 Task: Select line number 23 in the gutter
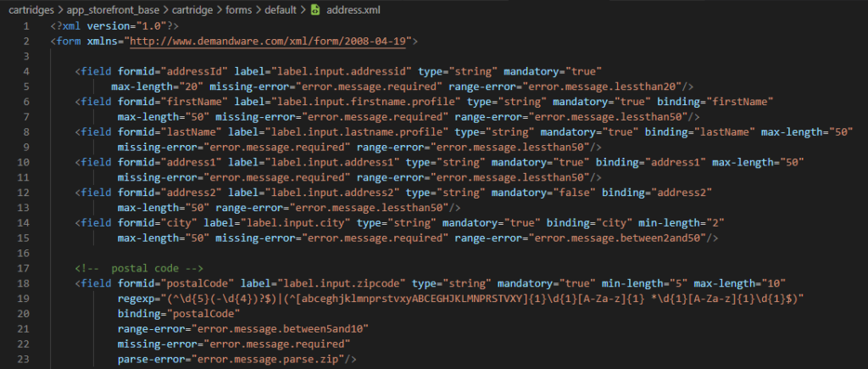tap(23, 360)
